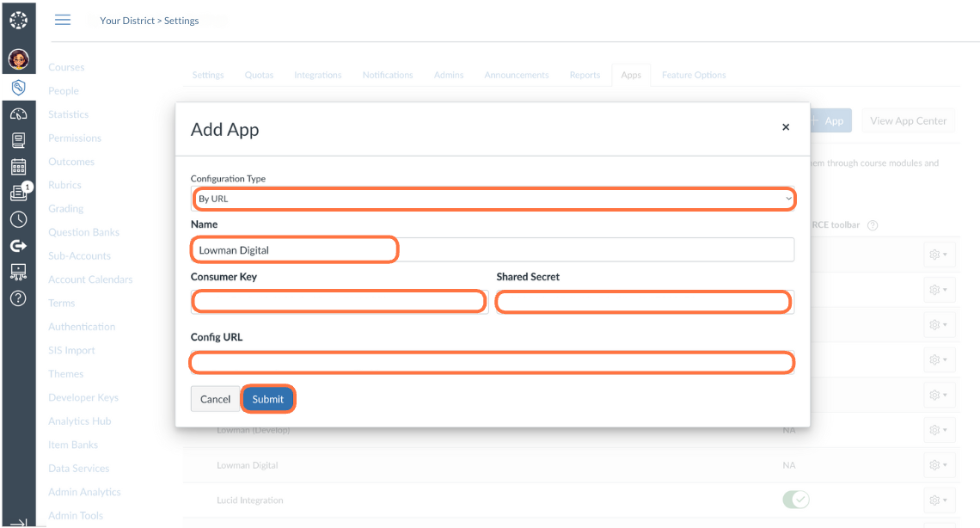Screen dimensions: 980x528
Task: Switch to the Admins tab
Action: pyautogui.click(x=449, y=75)
